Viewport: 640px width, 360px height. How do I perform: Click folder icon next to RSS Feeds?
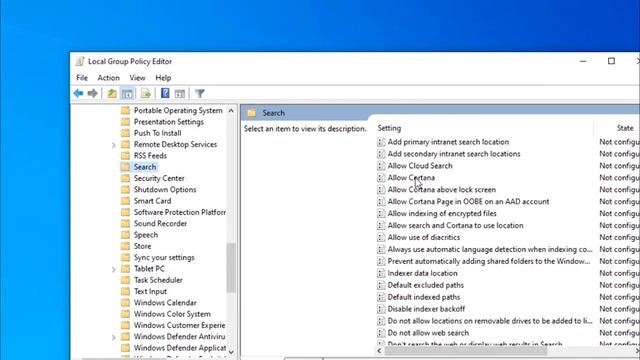(x=126, y=156)
